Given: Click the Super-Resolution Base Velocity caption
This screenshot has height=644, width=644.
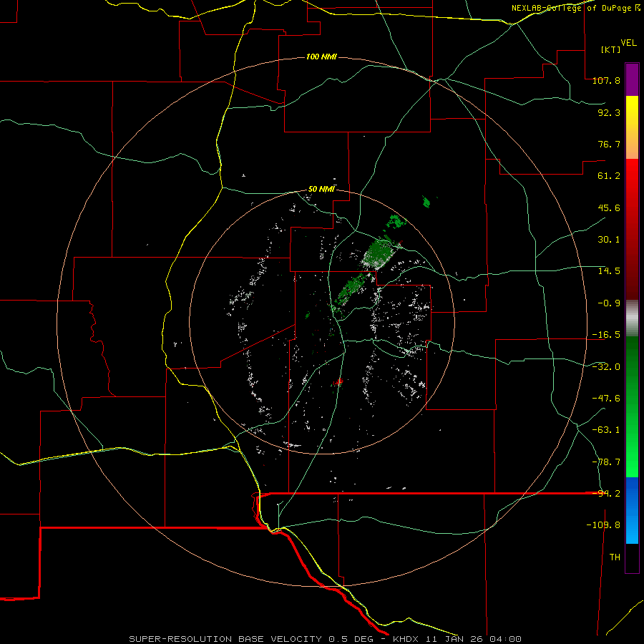Looking at the screenshot, I should (x=325, y=639).
